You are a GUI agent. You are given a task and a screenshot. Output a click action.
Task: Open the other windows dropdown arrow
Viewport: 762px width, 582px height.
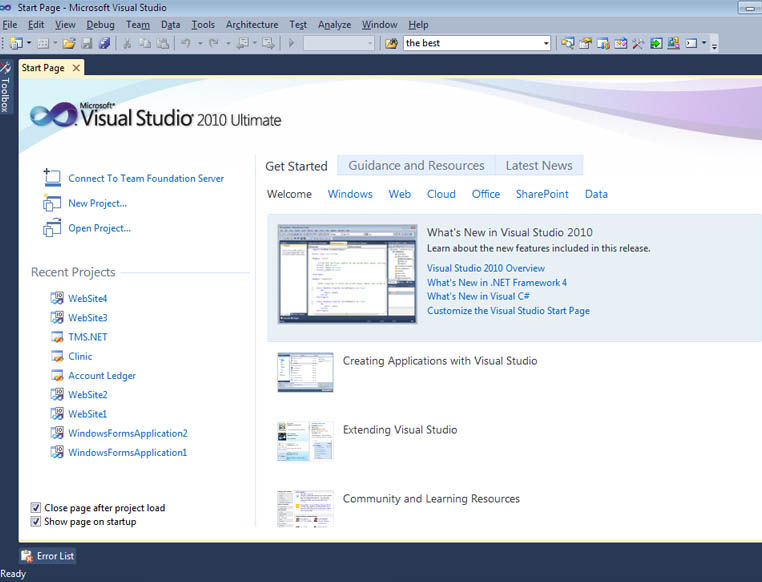coord(704,43)
